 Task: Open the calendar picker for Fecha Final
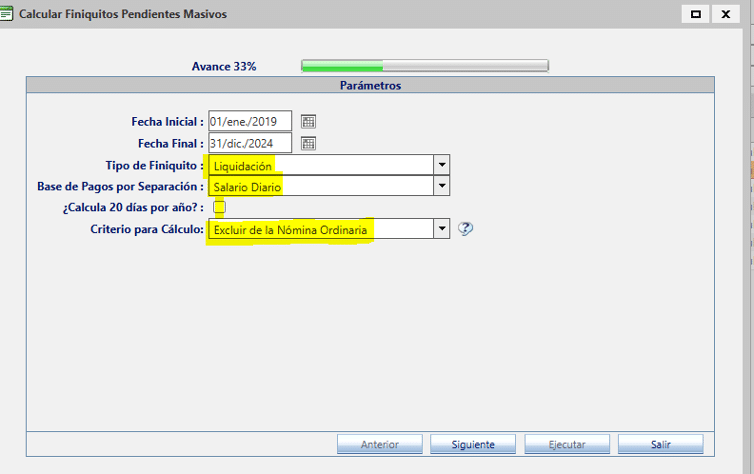[309, 143]
